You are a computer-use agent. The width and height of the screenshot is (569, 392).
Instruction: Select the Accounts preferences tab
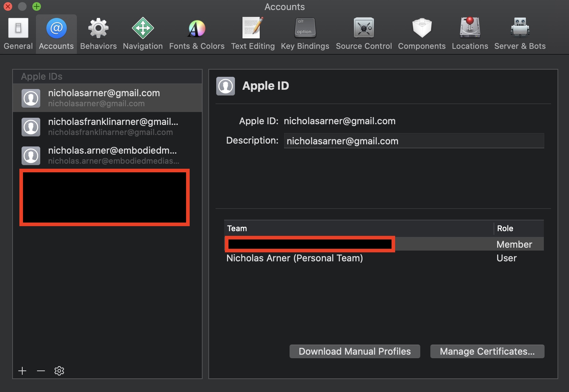point(56,34)
